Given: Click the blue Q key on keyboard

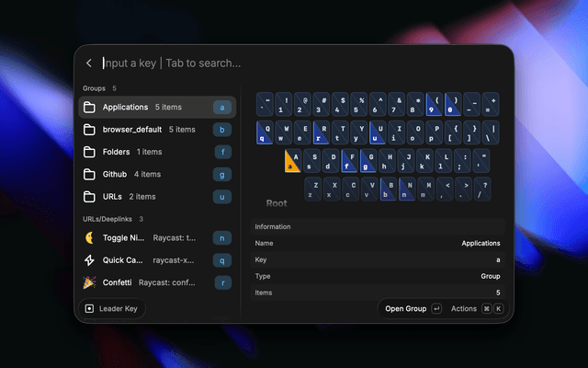Looking at the screenshot, I should click(x=265, y=132).
